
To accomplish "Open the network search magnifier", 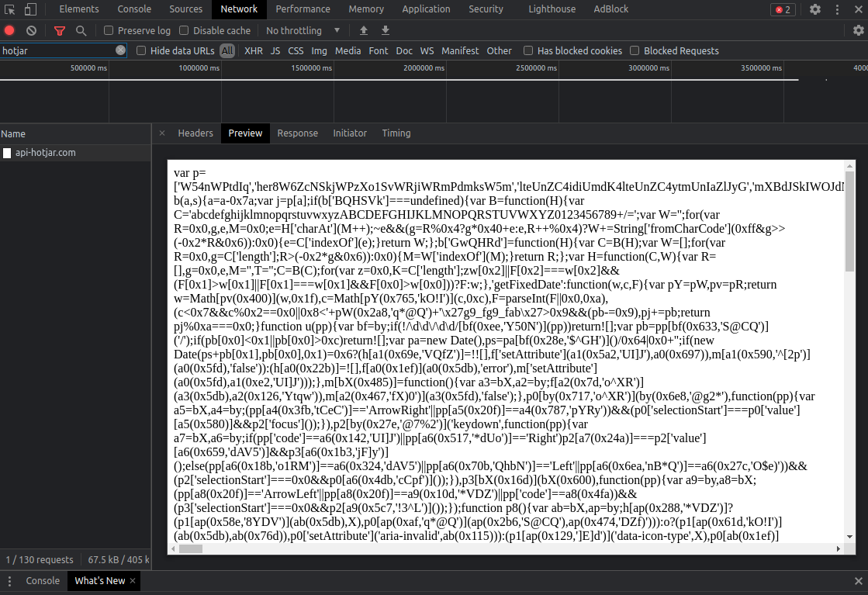I will (81, 31).
